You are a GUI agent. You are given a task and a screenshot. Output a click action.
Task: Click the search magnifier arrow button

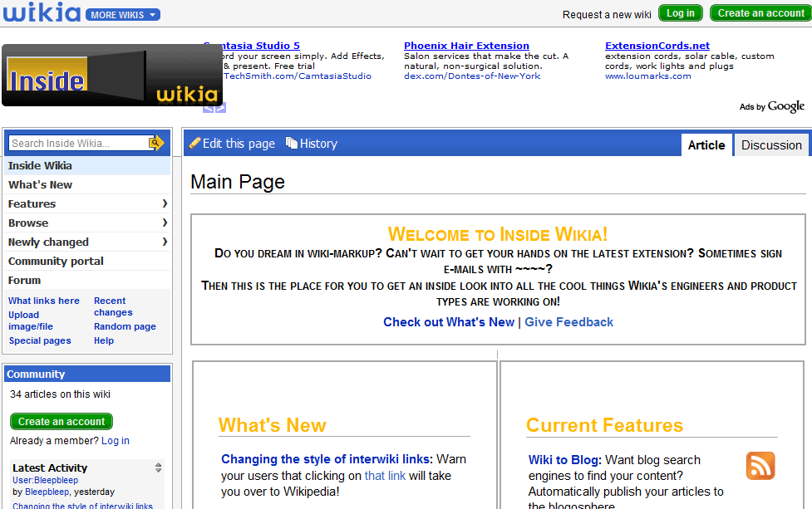point(156,144)
